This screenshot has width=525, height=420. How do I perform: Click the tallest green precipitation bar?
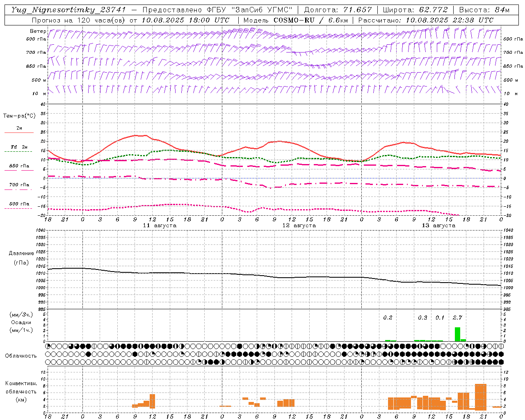pos(457,334)
